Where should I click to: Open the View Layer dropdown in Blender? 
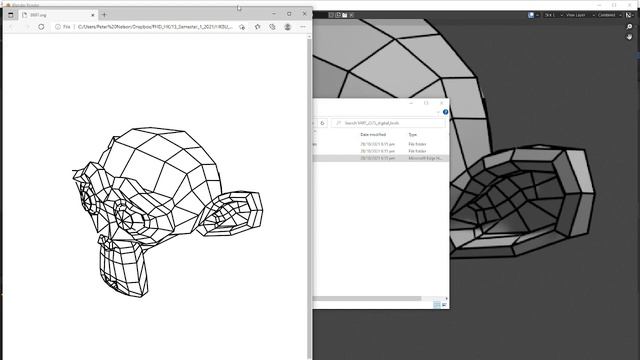579,15
